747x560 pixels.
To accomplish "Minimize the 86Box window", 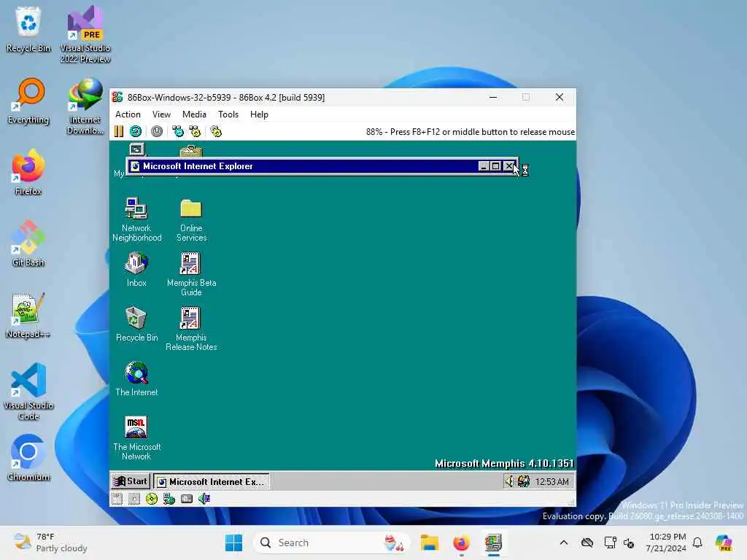I will [493, 97].
